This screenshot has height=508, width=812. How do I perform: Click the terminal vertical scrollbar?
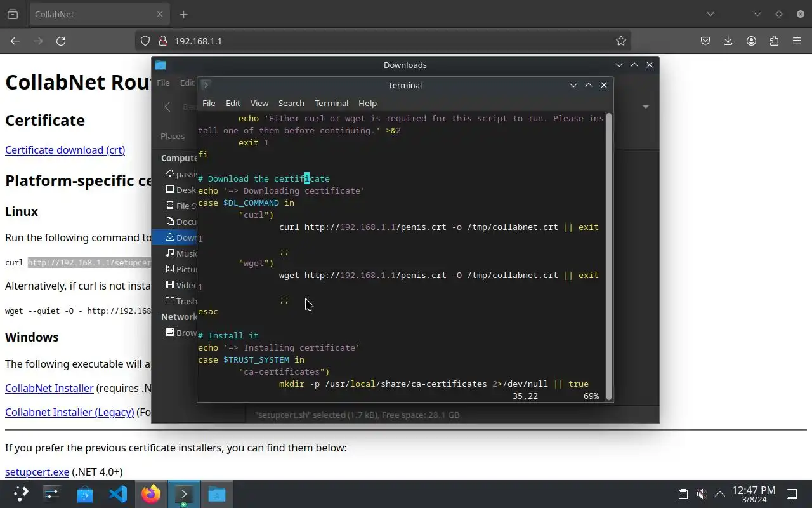(x=609, y=257)
